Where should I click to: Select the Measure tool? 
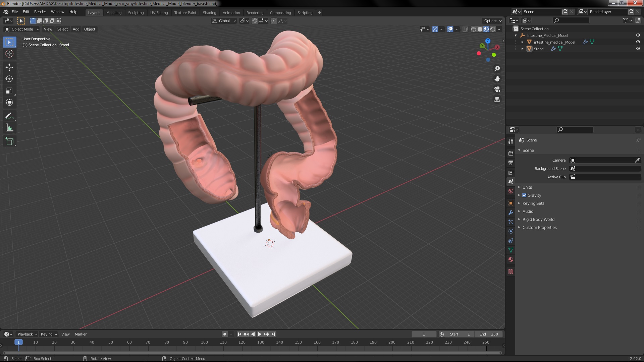(x=9, y=128)
